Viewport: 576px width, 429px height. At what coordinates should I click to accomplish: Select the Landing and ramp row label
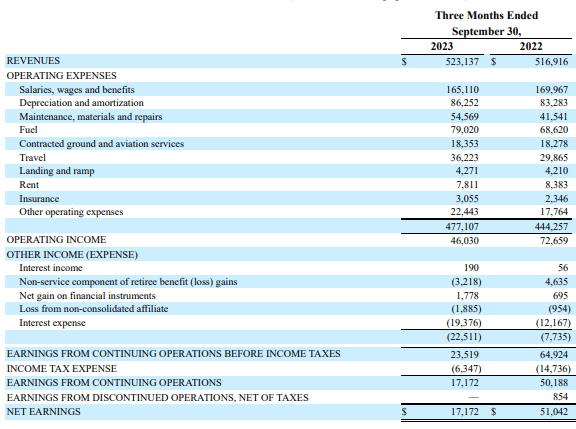(x=57, y=171)
